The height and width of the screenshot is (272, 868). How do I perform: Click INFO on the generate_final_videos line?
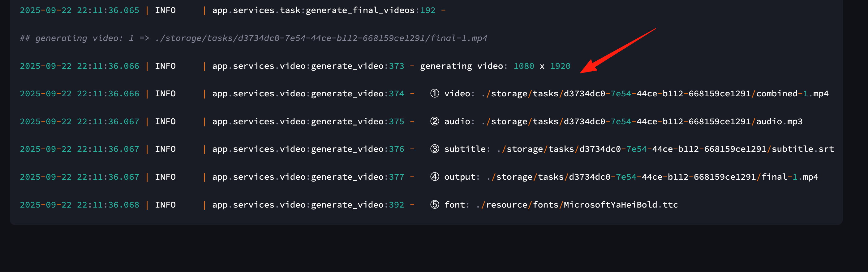pos(165,11)
